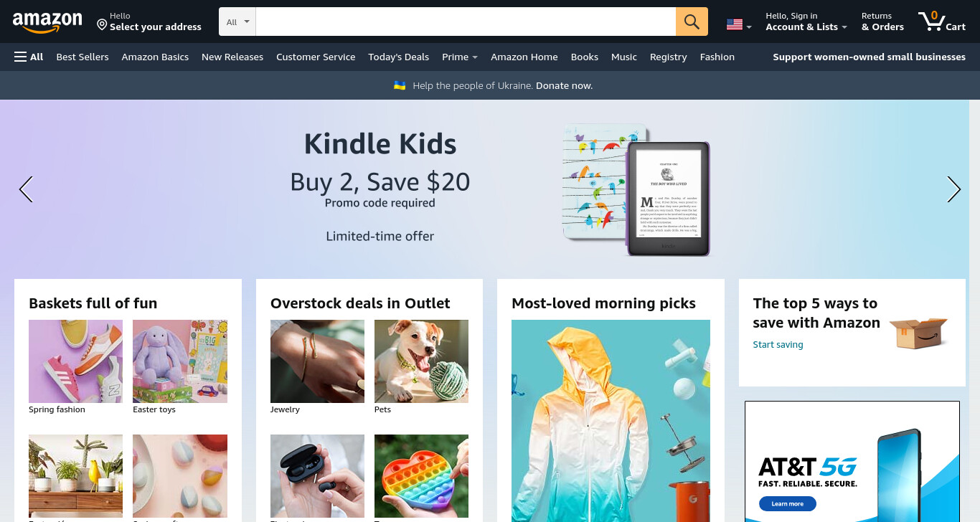
Task: Open the Pets puppy thumbnail
Action: [x=421, y=361]
